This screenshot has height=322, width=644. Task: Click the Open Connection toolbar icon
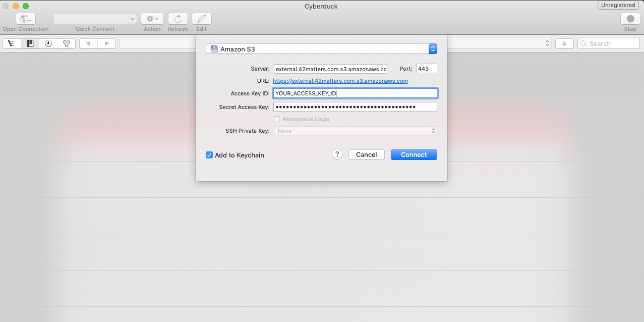point(26,19)
